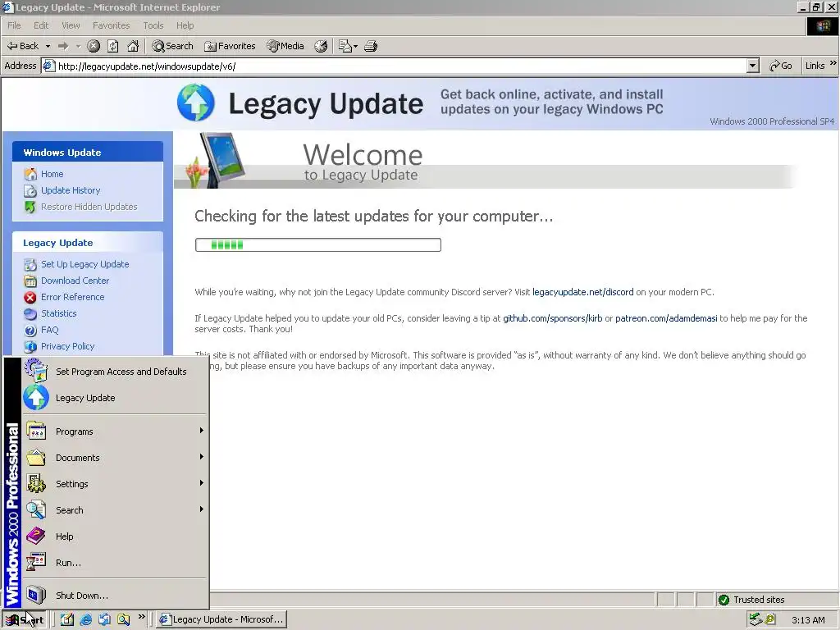
Task: Launch Internet Explorer from Quick Launch
Action: pyautogui.click(x=85, y=619)
